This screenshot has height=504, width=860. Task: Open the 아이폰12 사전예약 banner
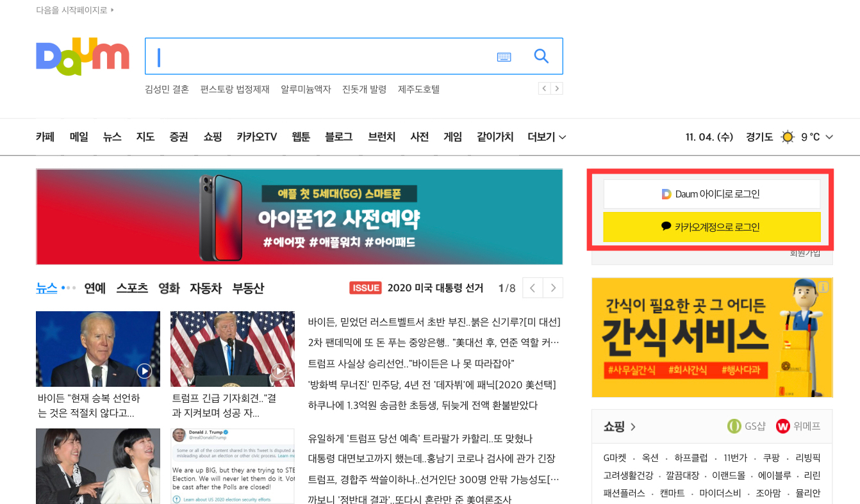click(299, 216)
